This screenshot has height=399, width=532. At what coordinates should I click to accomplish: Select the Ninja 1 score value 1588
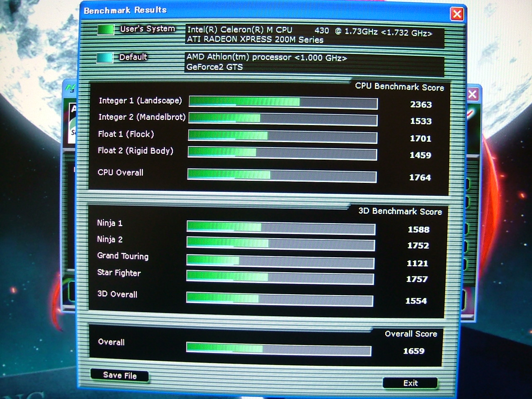(419, 229)
